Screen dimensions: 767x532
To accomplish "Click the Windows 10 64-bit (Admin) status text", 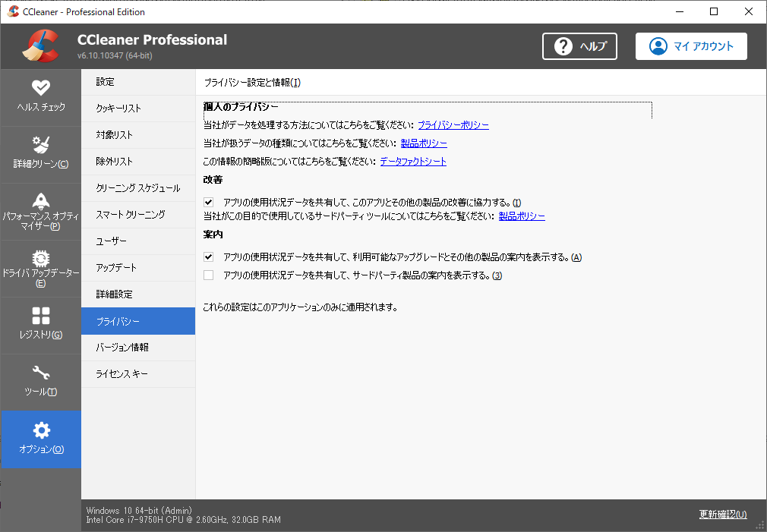I will [140, 511].
